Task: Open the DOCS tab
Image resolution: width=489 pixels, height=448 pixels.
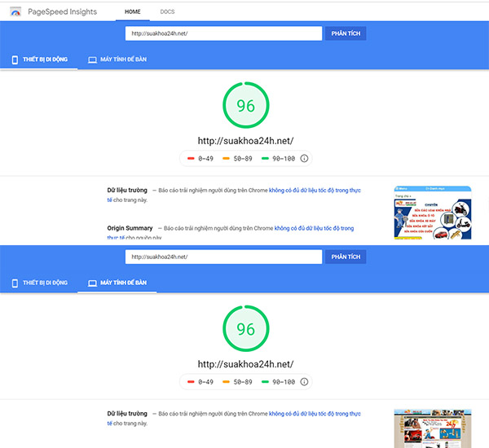Action: click(167, 12)
